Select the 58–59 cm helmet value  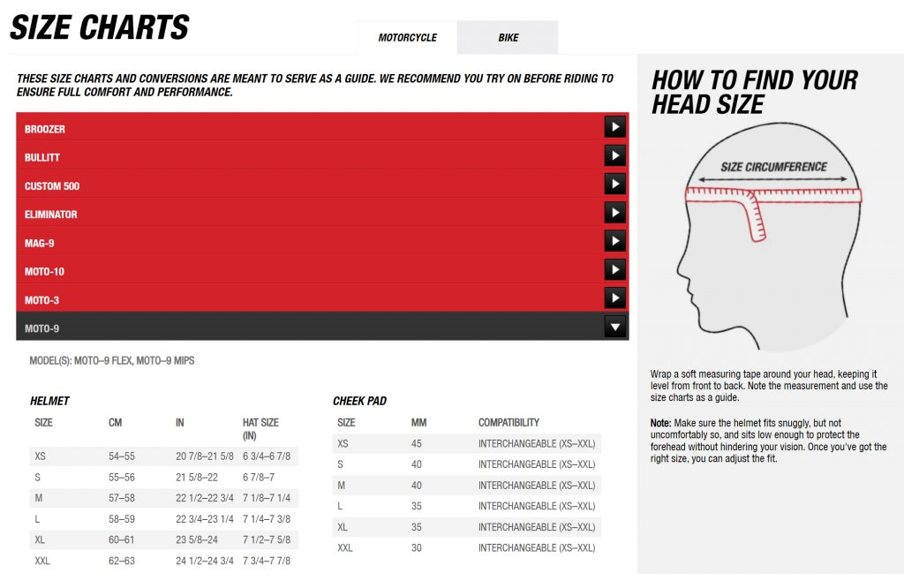tap(122, 519)
